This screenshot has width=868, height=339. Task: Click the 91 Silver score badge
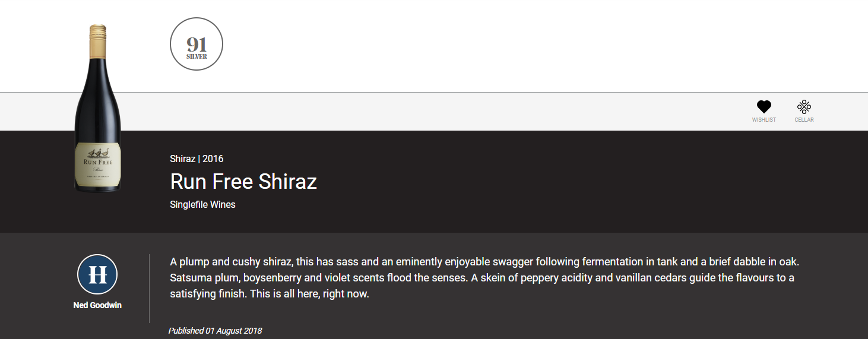click(x=197, y=44)
